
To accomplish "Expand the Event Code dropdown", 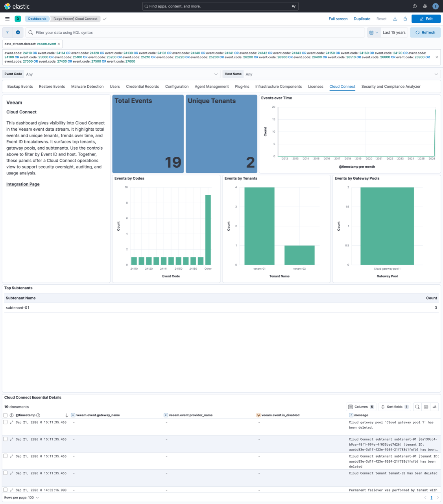I will coord(122,74).
